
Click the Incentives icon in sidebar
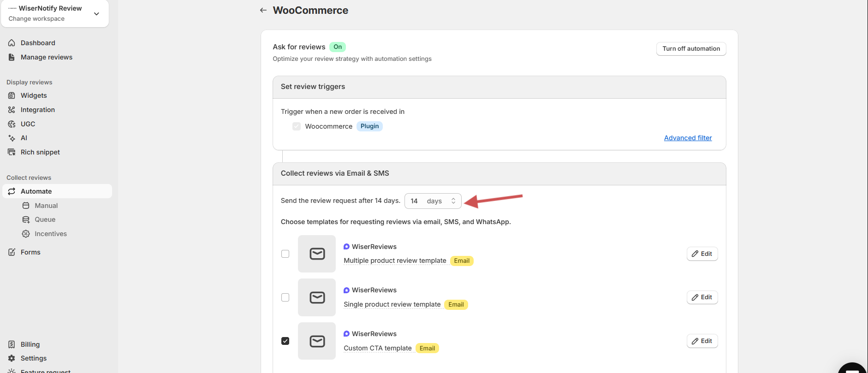26,234
